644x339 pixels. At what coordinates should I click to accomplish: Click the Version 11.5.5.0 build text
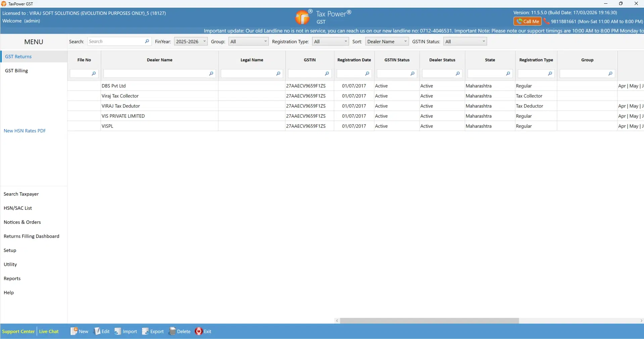click(x=565, y=13)
